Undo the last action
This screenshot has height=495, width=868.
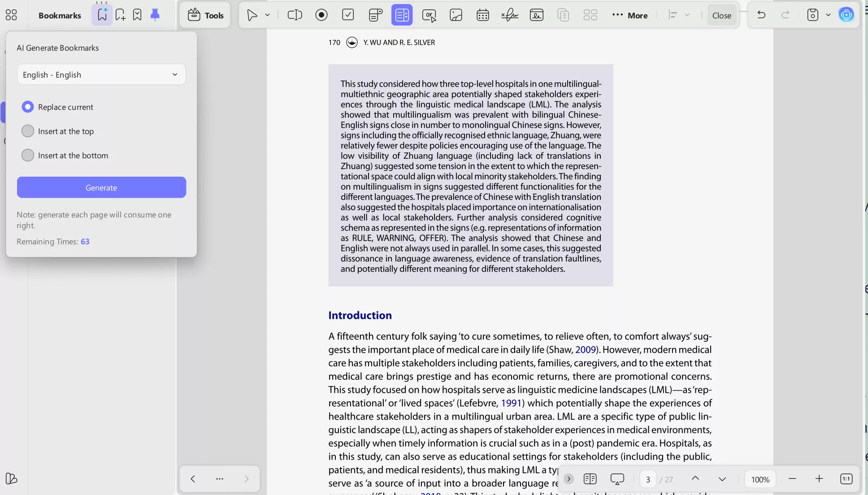[761, 15]
